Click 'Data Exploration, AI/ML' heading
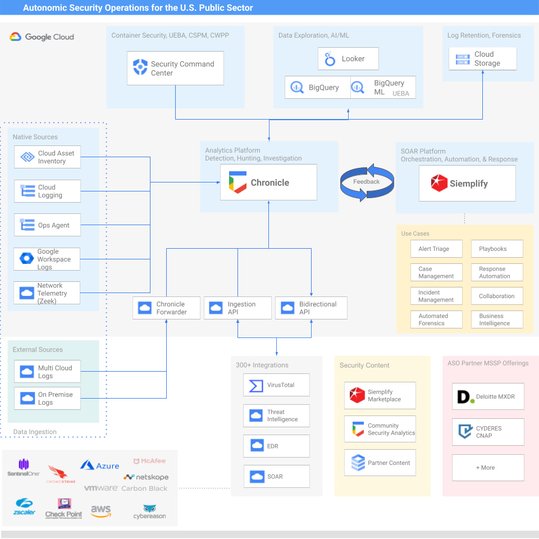The image size is (539, 539). pyautogui.click(x=314, y=35)
